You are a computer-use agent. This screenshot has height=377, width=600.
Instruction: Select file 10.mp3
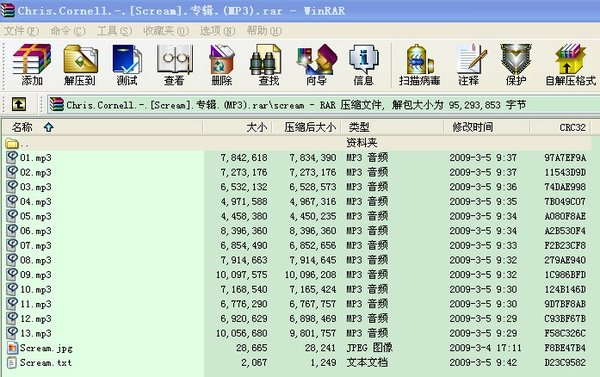click(36, 289)
